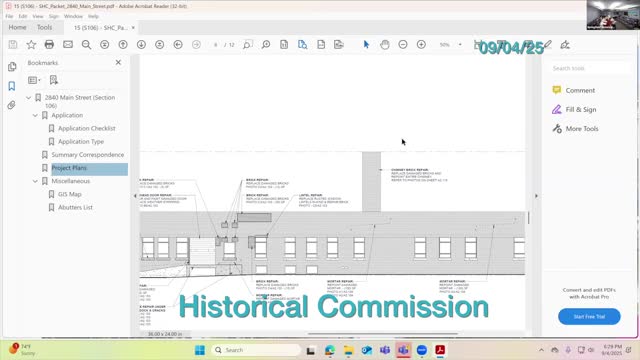Collapse the right tools pane arrow
Image resolution: width=640 pixels, height=360 pixels.
click(536, 196)
